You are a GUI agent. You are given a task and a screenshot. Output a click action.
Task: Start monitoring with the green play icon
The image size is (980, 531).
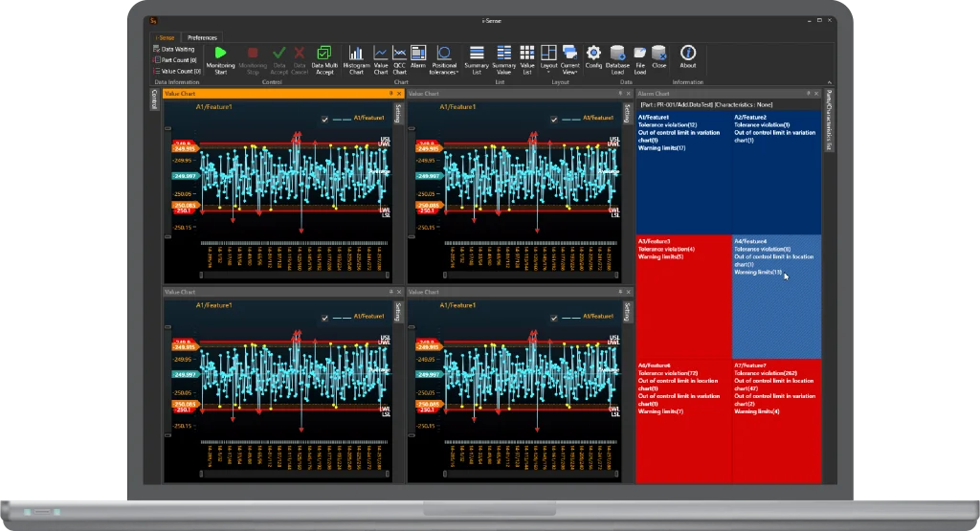(221, 54)
